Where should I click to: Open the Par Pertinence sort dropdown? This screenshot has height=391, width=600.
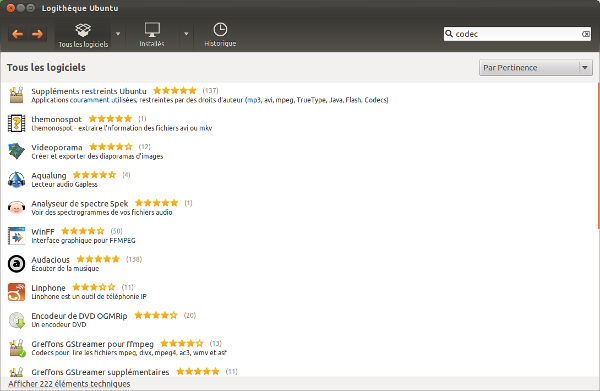coord(536,68)
